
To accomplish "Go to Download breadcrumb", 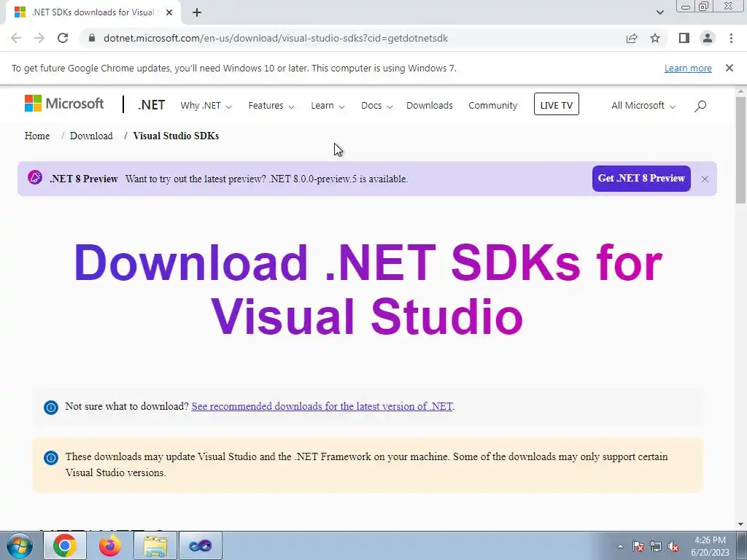I will pos(91,136).
